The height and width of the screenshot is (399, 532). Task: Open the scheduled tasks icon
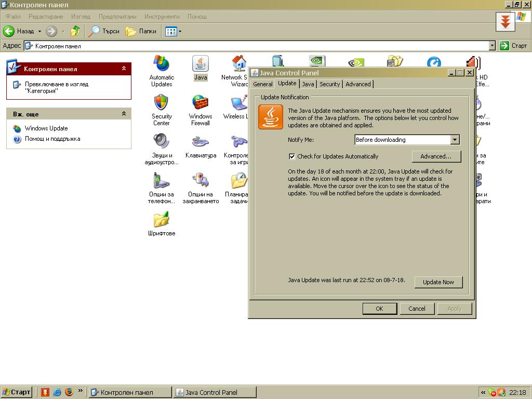click(236, 188)
